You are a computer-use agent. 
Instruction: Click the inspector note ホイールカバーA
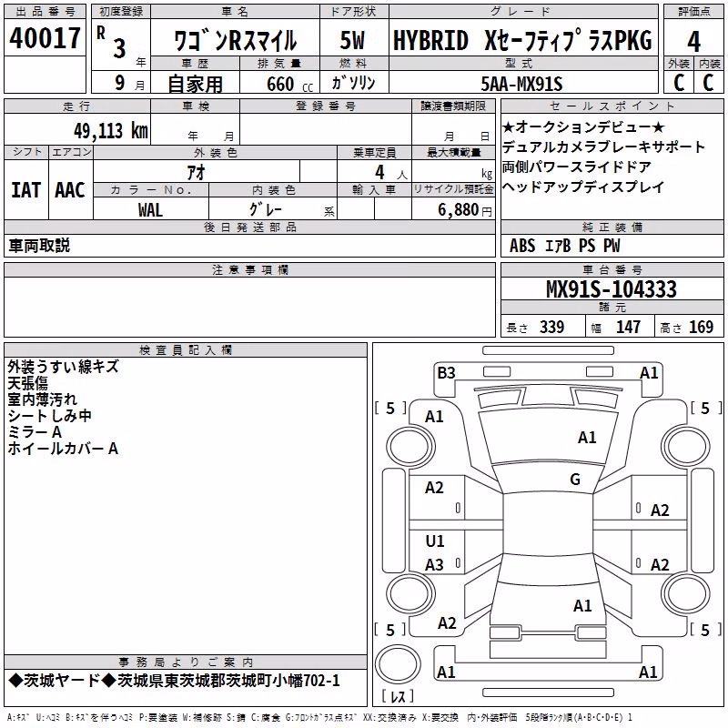coord(63,449)
